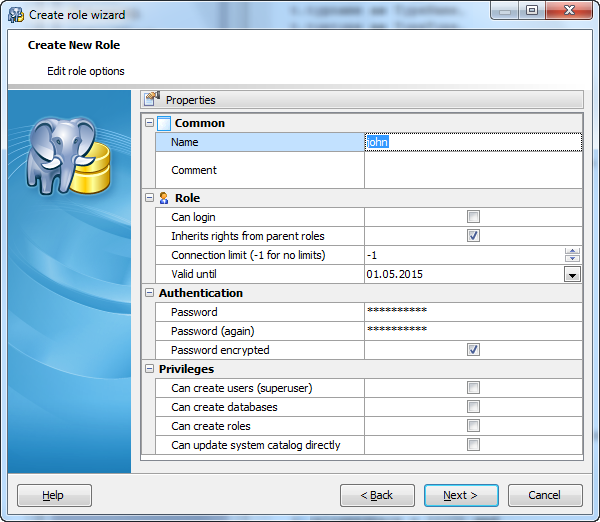This screenshot has height=522, width=600.
Task: Select the Can login row label
Action: 193,217
